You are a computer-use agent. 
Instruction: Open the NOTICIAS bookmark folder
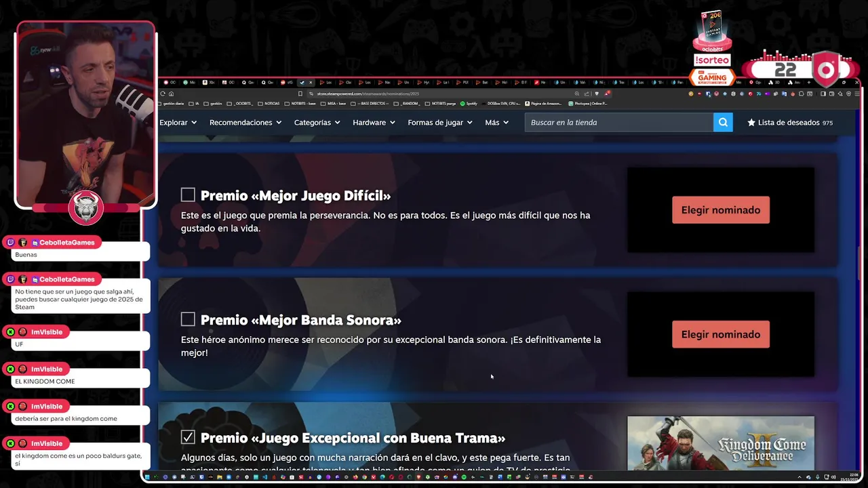pos(269,104)
